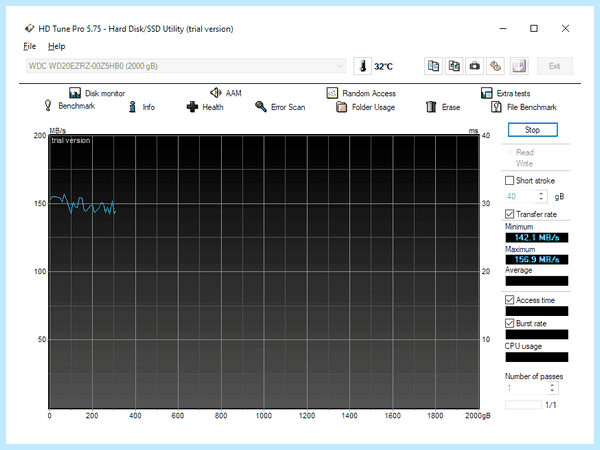This screenshot has height=450, width=600.
Task: Switch to the Erase tab
Action: [443, 107]
